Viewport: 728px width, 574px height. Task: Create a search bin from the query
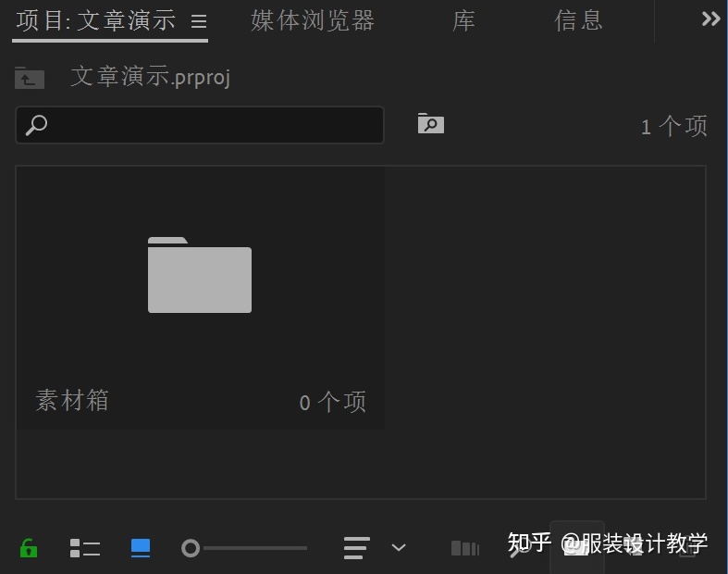[x=431, y=124]
